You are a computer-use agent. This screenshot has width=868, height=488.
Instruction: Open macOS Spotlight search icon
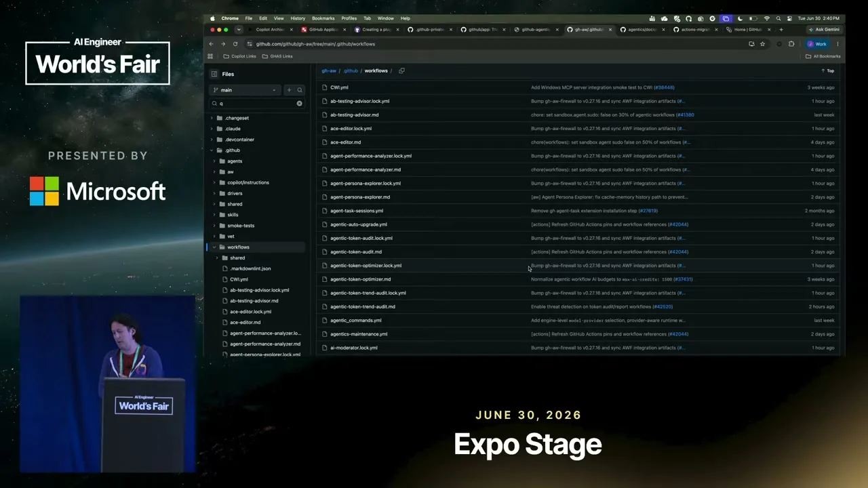pos(779,18)
